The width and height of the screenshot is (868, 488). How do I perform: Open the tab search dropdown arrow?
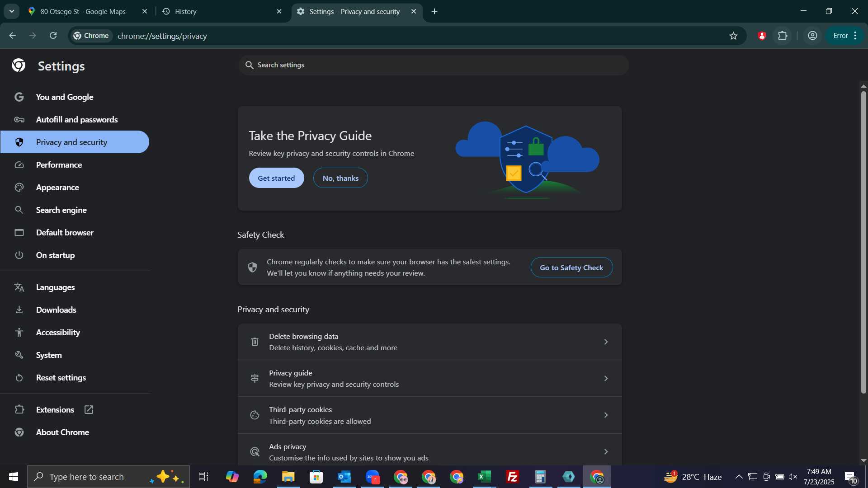coord(12,11)
